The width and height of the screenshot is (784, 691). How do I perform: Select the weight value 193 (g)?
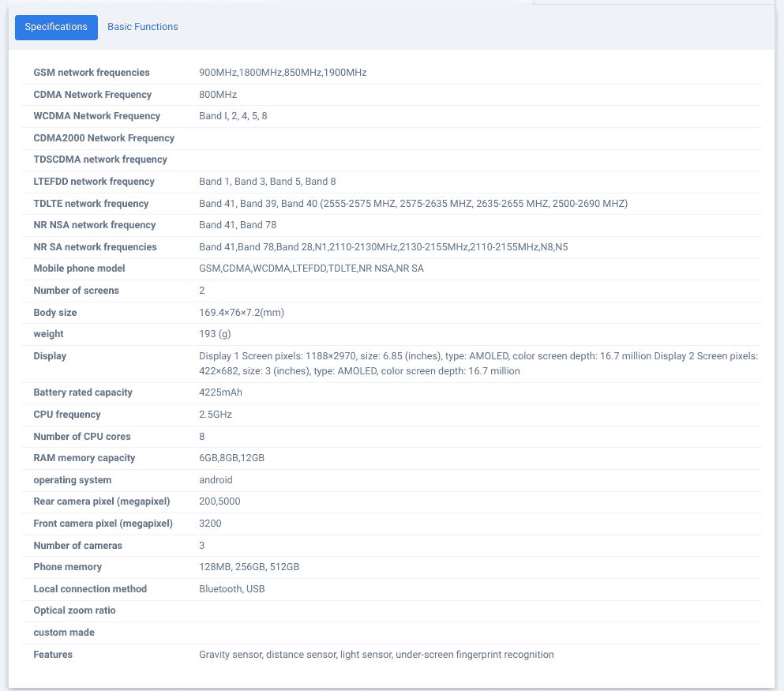[215, 334]
